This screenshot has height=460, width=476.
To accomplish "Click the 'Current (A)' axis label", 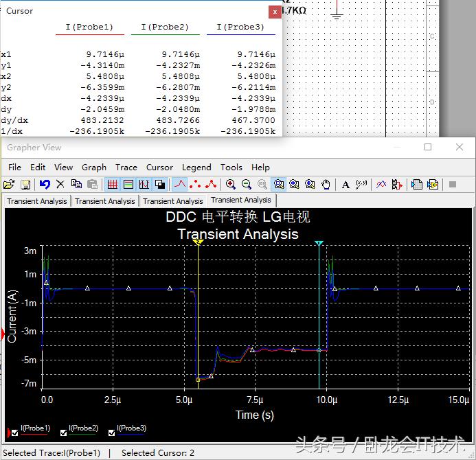I will (12, 317).
